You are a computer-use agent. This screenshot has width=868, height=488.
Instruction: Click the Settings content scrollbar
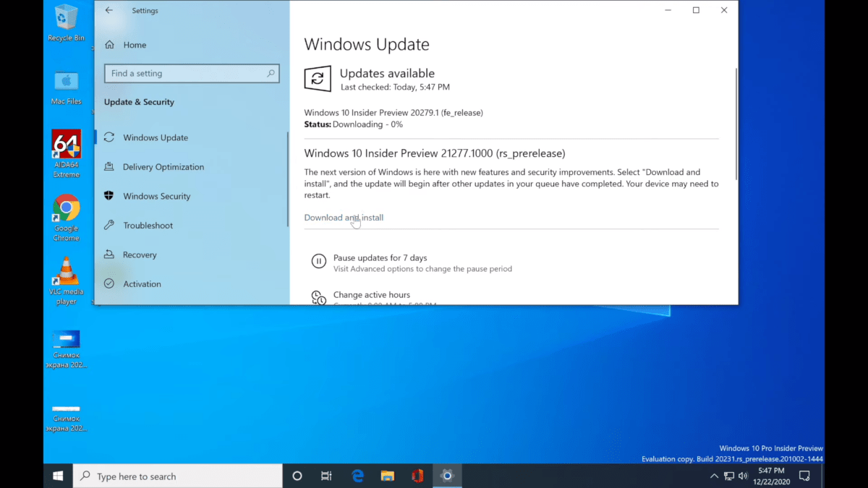click(736, 123)
